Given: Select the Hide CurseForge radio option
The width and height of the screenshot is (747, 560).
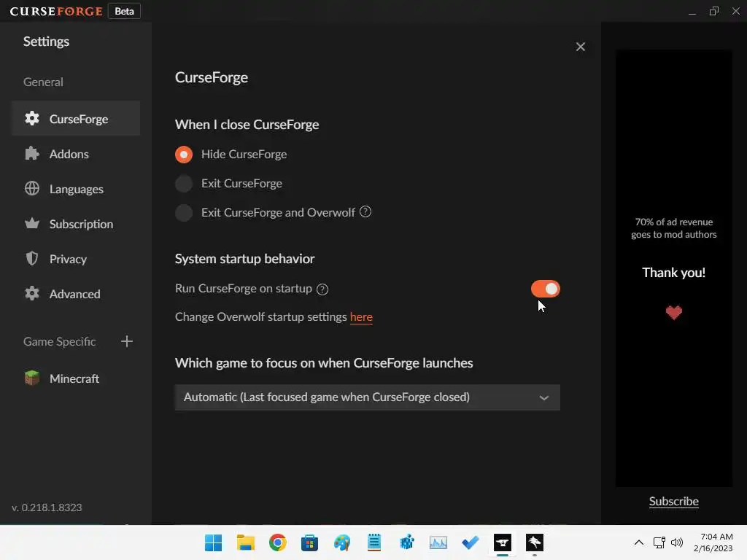Looking at the screenshot, I should 183,155.
